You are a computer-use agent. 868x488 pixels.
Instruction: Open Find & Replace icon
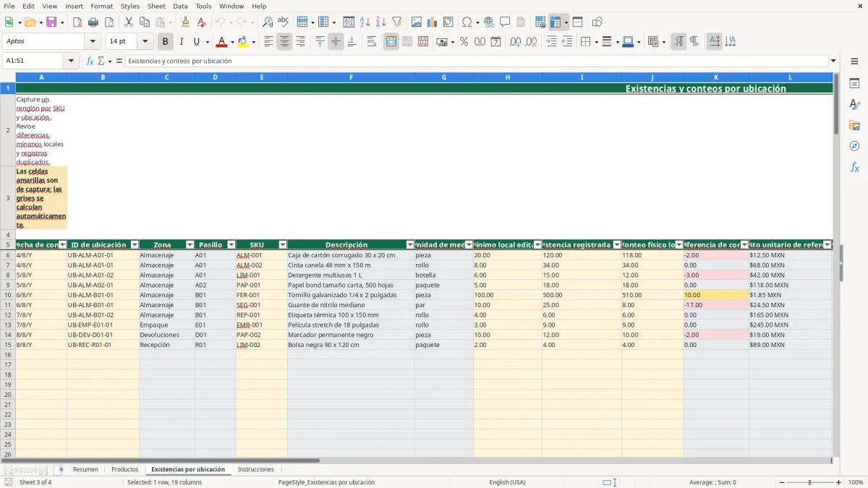coord(268,22)
